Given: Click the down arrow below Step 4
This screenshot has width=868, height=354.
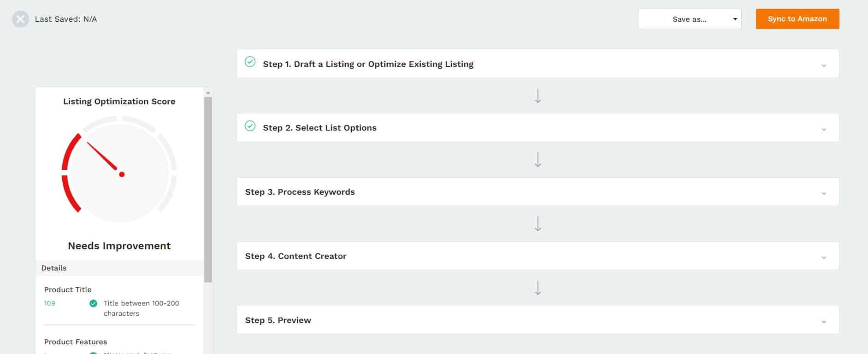Looking at the screenshot, I should coord(537,288).
